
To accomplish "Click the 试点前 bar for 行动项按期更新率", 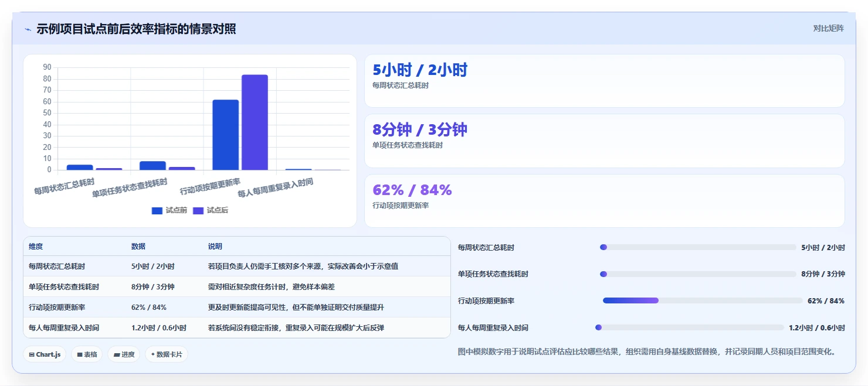I will coord(226,135).
